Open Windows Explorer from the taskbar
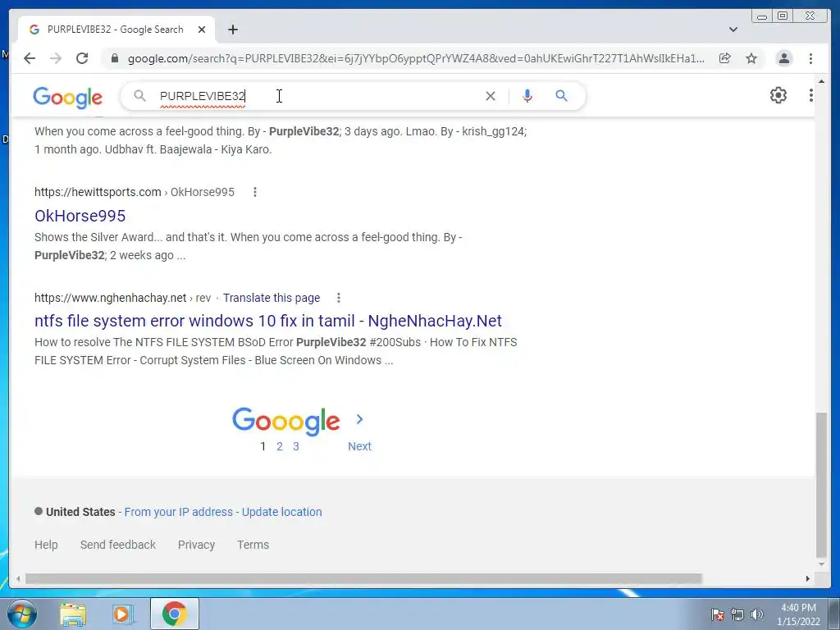840x630 pixels. coord(73,614)
